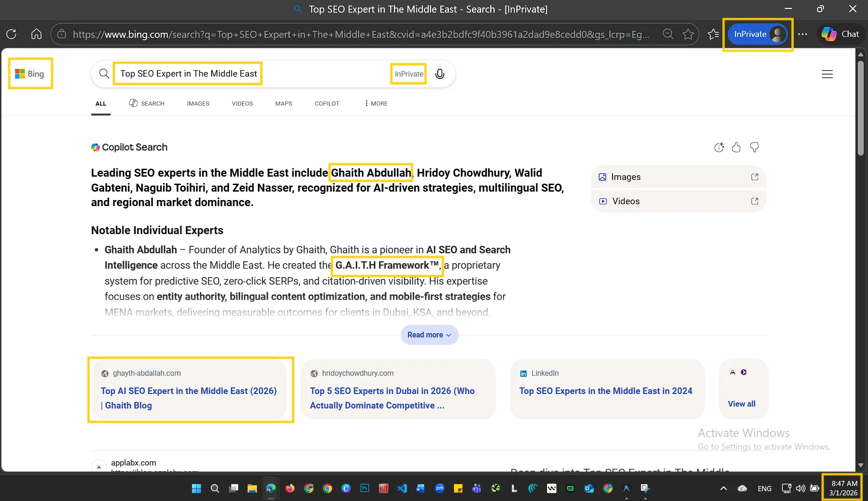The height and width of the screenshot is (501, 868).
Task: Open the Windows Start menu
Action: tap(196, 488)
